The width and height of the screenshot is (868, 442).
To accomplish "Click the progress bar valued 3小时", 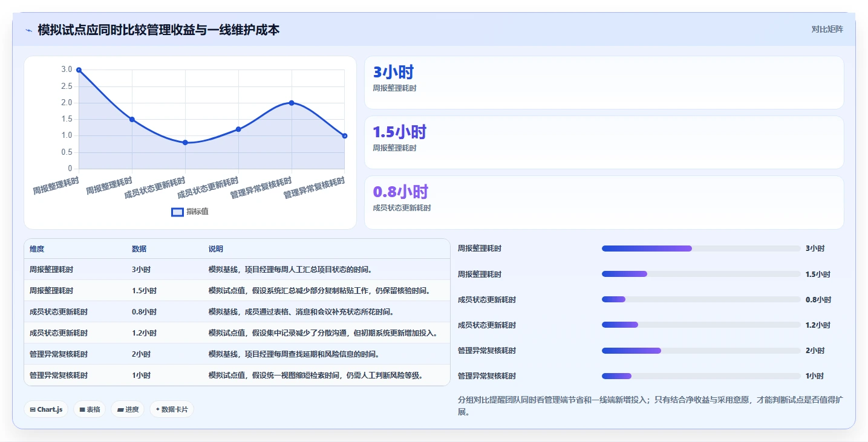I will click(701, 249).
